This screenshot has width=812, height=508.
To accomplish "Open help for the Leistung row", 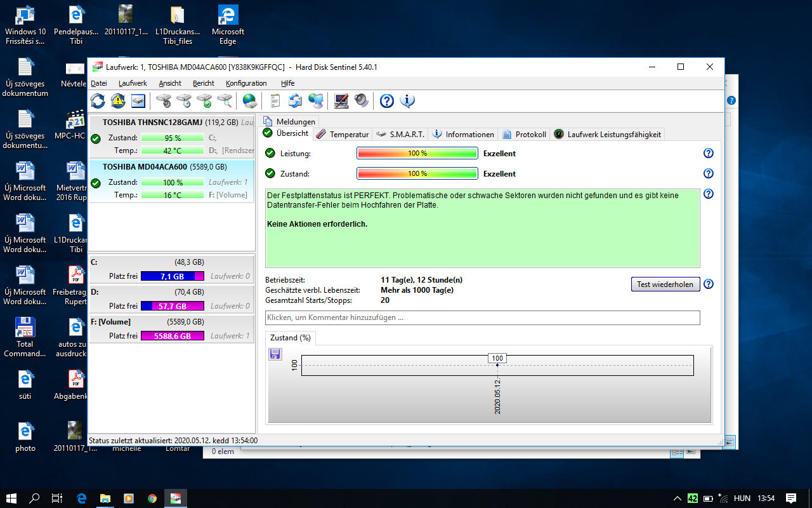I will pos(709,153).
